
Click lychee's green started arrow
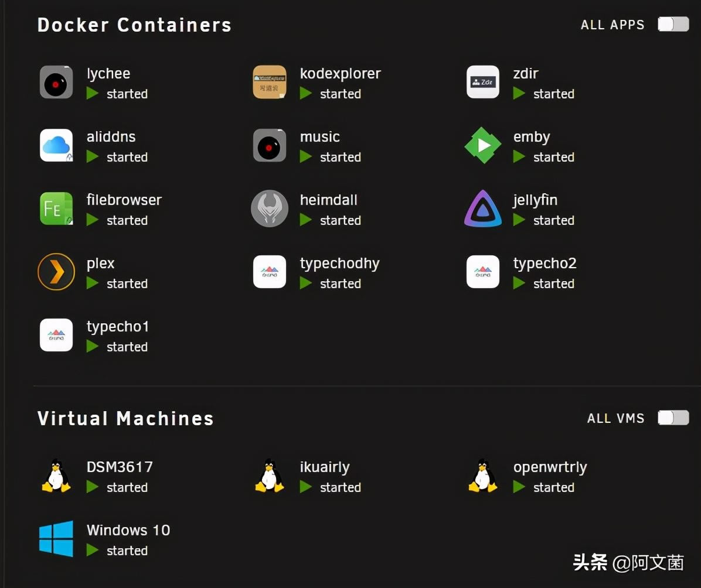92,93
